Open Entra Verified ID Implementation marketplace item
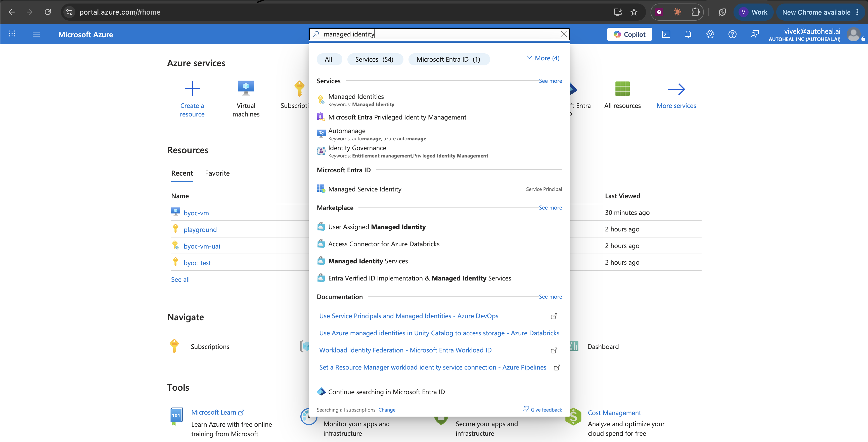The image size is (868, 442). click(439, 278)
